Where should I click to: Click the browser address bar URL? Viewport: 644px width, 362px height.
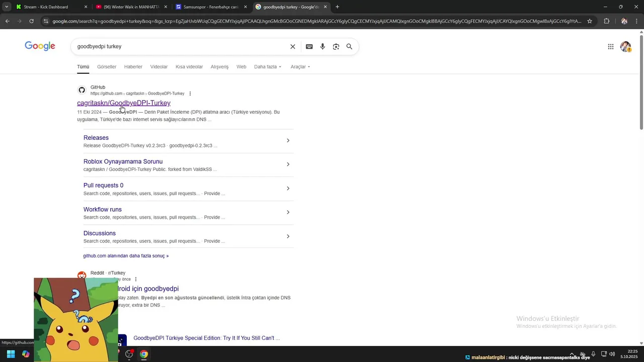[x=317, y=21]
